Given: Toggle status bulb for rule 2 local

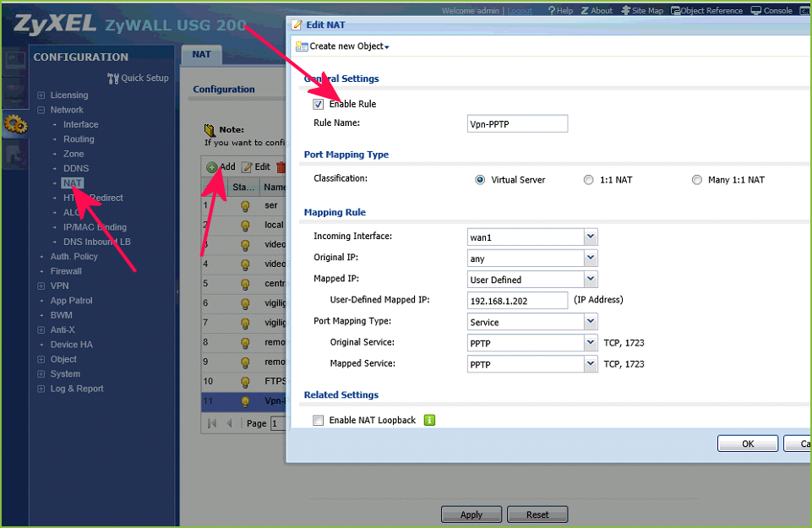Looking at the screenshot, I should coord(246,226).
